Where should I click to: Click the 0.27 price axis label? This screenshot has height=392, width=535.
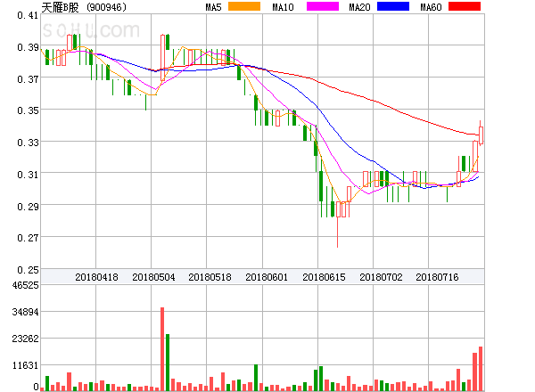(28, 238)
